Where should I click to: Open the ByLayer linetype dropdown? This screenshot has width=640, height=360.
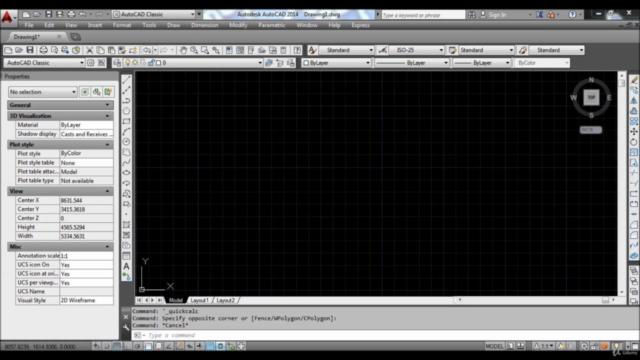(x=411, y=63)
